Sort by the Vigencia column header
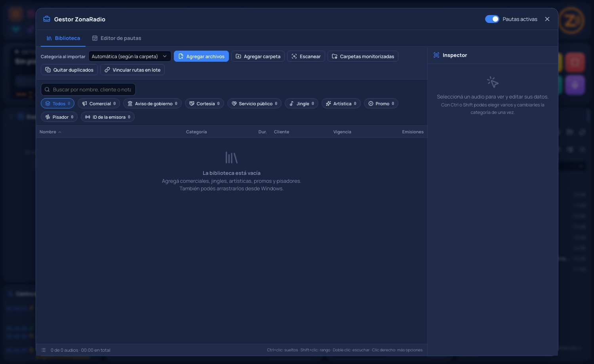 (342, 132)
